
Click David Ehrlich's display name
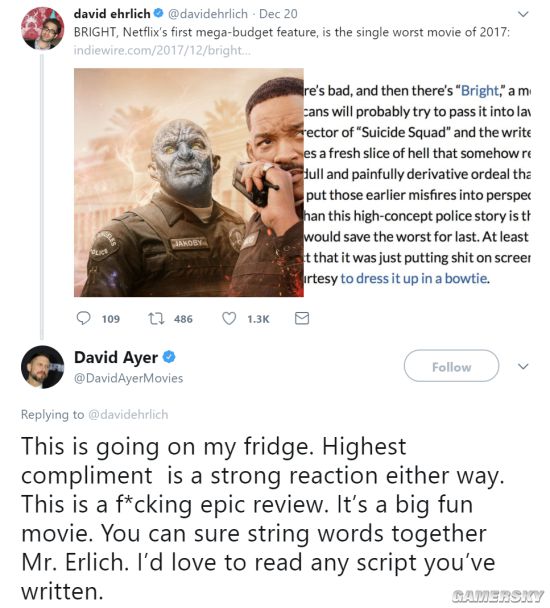point(112,14)
